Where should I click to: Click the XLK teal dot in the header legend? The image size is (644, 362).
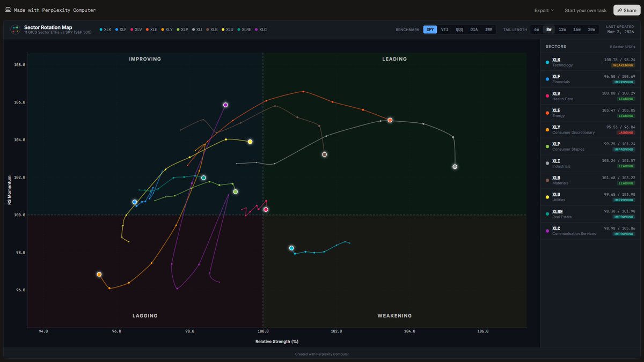[101, 29]
